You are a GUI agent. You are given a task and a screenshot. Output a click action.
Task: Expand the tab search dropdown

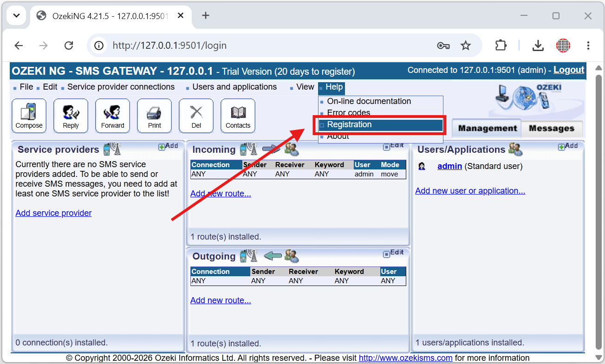(17, 15)
